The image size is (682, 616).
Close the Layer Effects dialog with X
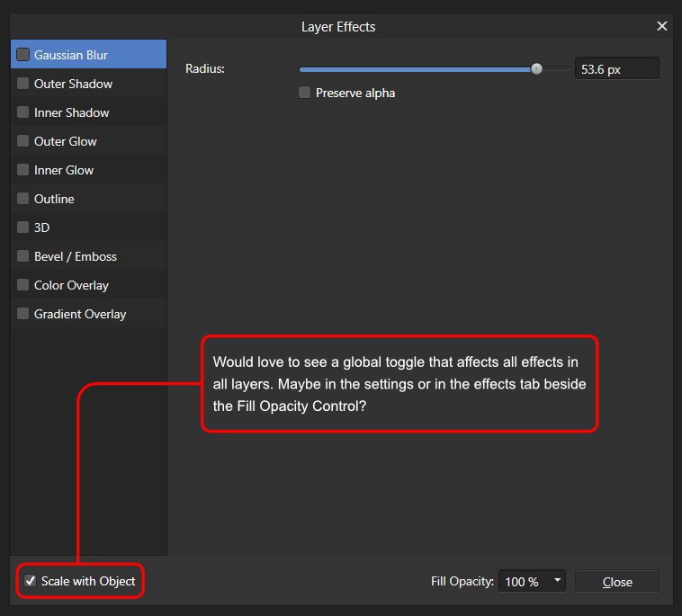[x=662, y=26]
